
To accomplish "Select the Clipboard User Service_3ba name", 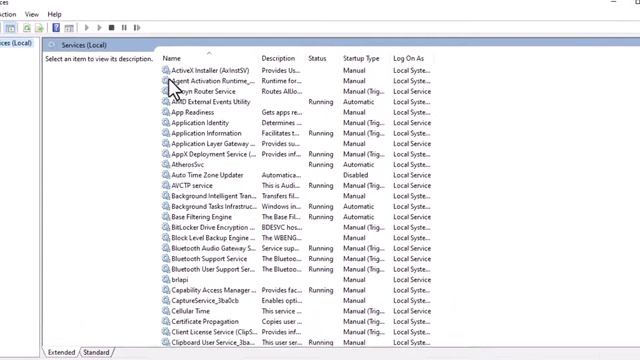I will pos(213,342).
